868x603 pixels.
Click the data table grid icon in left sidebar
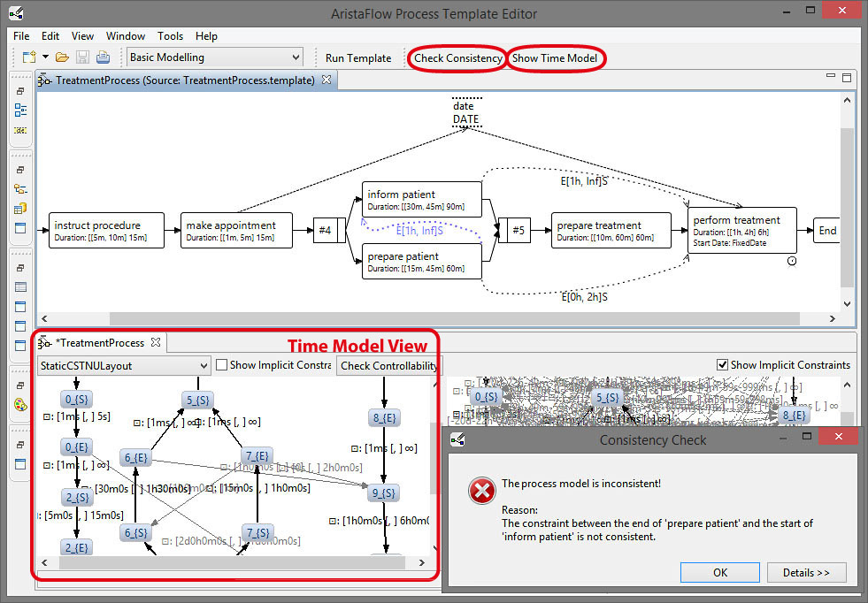(x=20, y=287)
